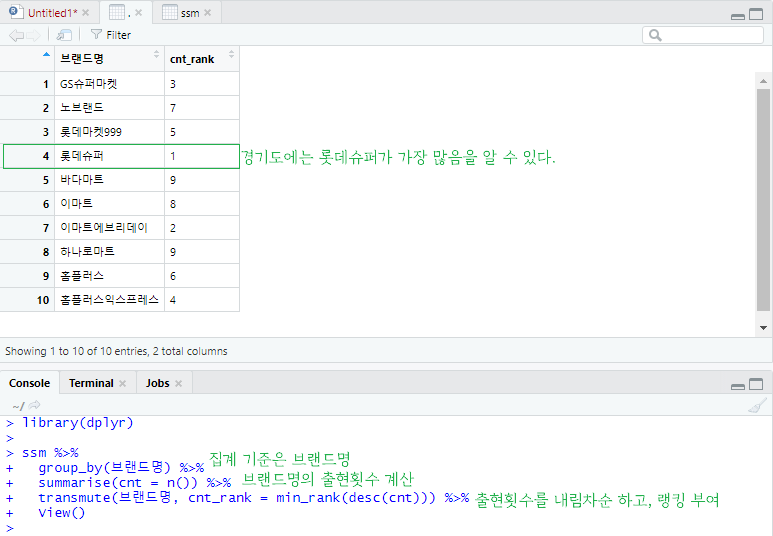Close the Terminal tab
This screenshot has height=536, width=773.
pyautogui.click(x=123, y=383)
